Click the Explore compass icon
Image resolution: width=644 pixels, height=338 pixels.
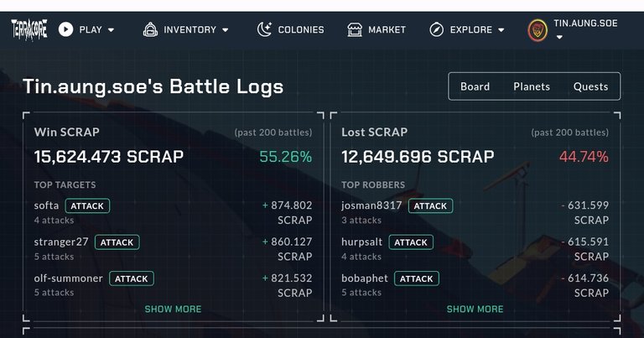[436, 29]
